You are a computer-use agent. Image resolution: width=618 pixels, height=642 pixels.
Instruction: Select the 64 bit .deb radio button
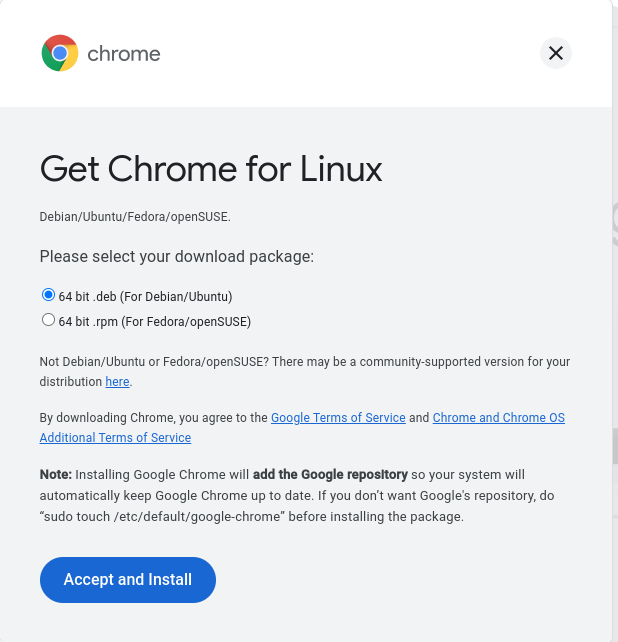click(x=48, y=295)
